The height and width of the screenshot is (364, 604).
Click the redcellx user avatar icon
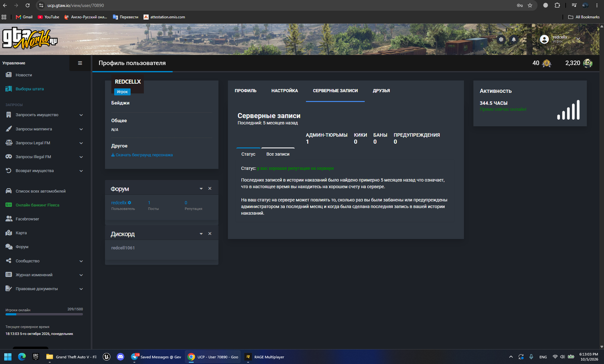[544, 40]
